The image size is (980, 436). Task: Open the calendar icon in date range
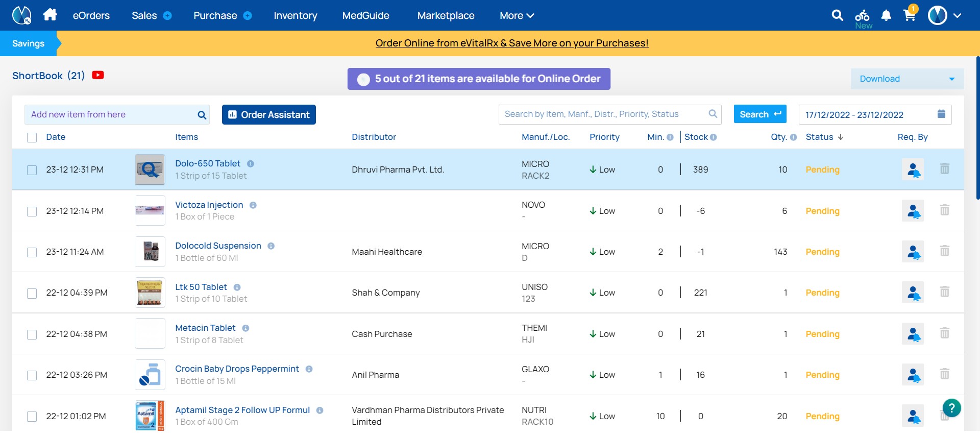click(x=941, y=114)
